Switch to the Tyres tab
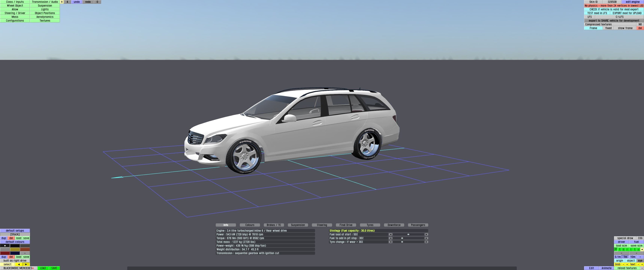The height and width of the screenshot is (270, 644). (x=370, y=225)
